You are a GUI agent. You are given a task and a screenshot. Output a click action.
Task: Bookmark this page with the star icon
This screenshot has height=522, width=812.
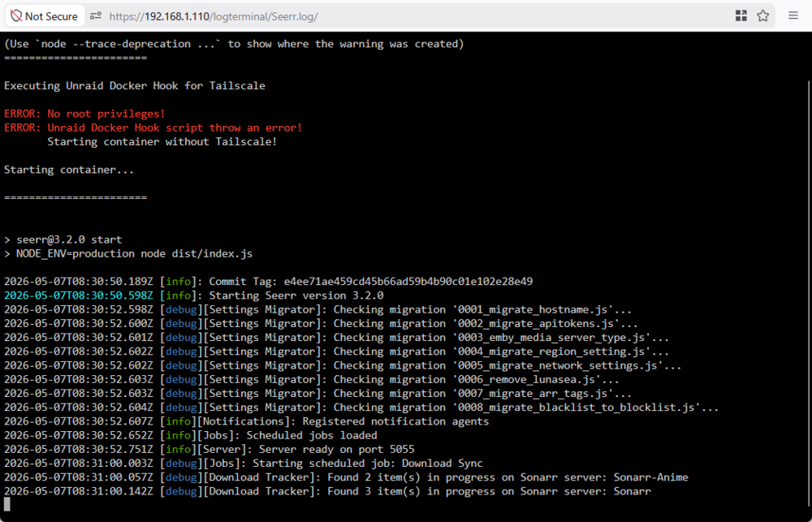coord(762,16)
